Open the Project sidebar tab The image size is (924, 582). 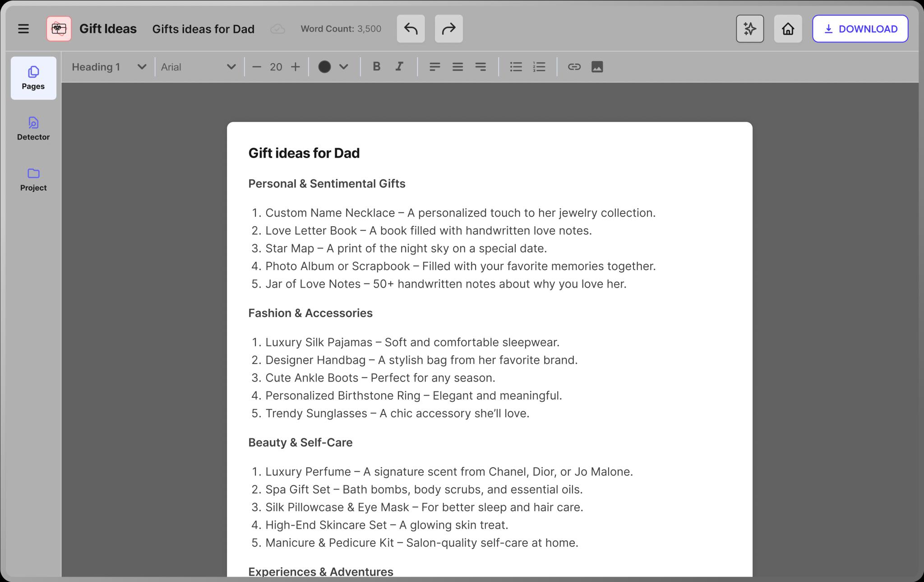[x=33, y=179]
